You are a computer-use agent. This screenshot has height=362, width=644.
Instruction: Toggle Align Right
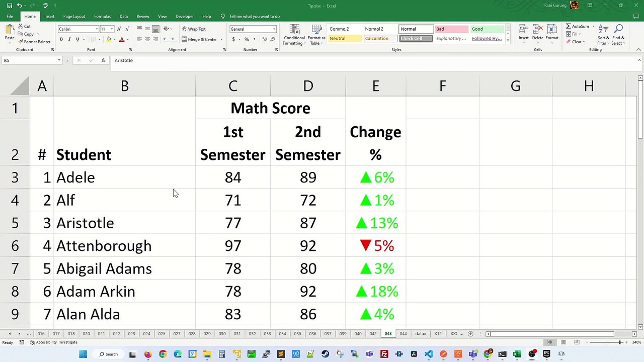(155, 39)
